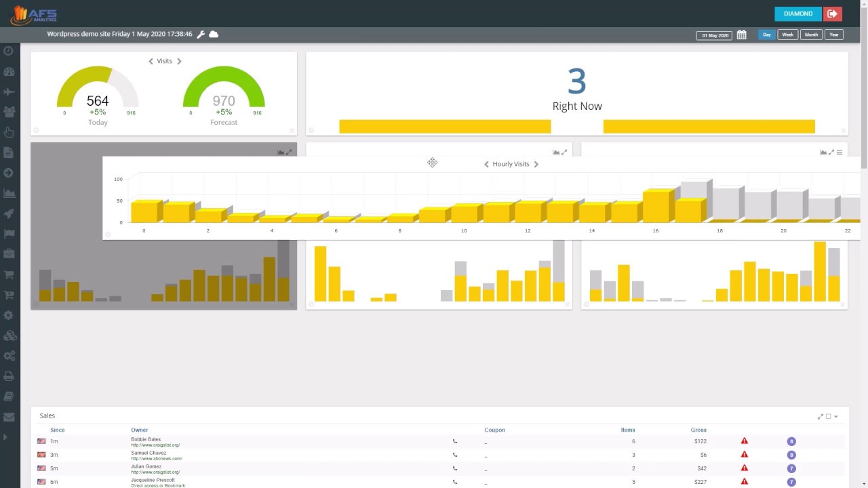Click the Right Now visitor count 3
The width and height of the screenshot is (868, 488).
pyautogui.click(x=577, y=81)
